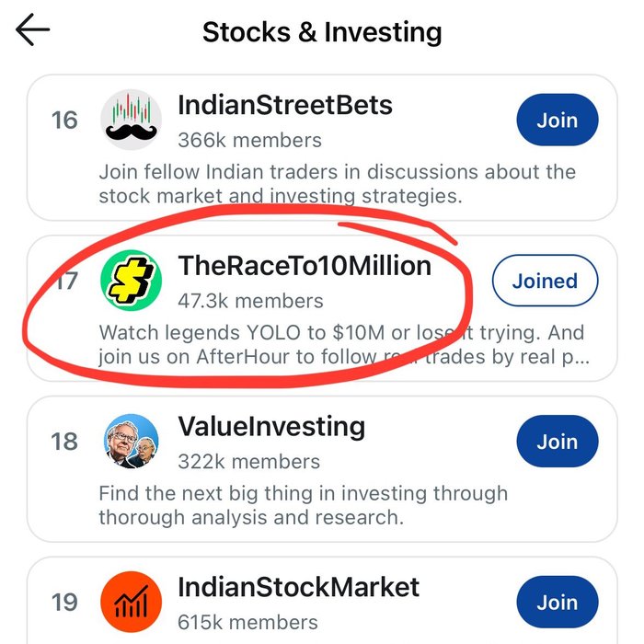Tap the IndianStockMarket orange chart avatar
644x644 pixels.
pyautogui.click(x=131, y=604)
